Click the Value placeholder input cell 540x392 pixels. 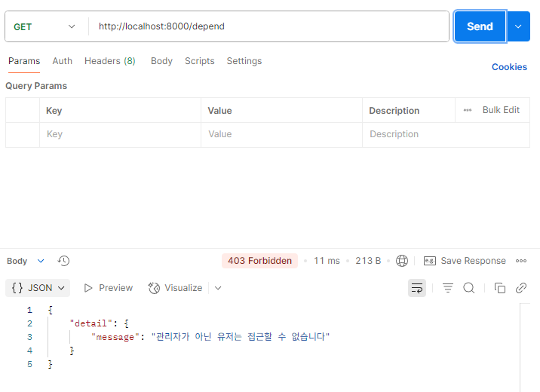click(x=281, y=134)
